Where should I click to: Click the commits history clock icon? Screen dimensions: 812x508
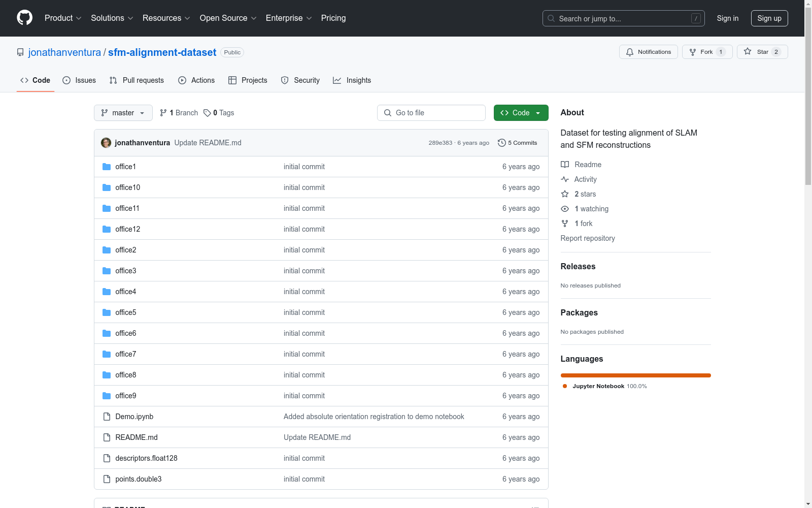(x=502, y=143)
